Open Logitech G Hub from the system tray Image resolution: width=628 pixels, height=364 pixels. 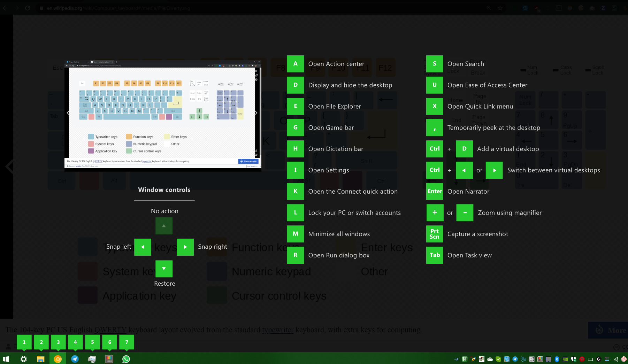tap(598, 359)
